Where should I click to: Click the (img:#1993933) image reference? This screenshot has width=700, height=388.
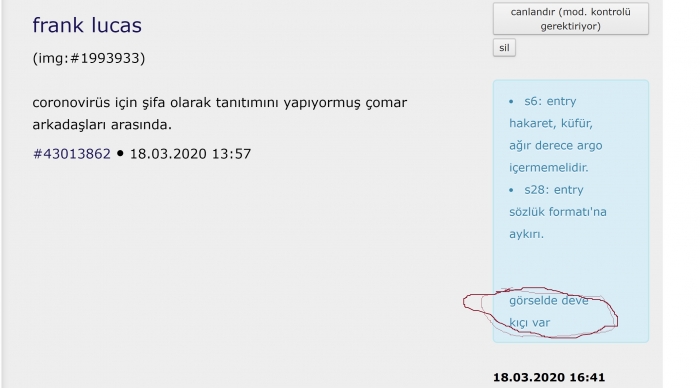click(x=89, y=58)
